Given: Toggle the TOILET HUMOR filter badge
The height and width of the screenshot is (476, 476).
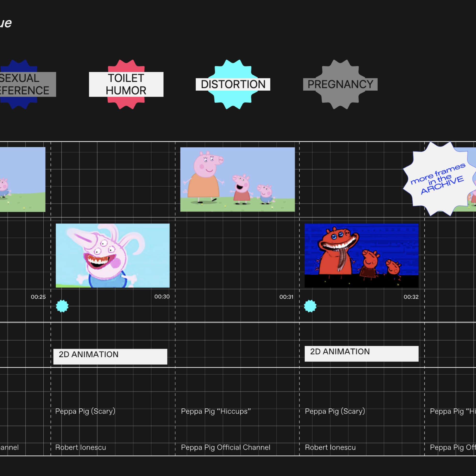Looking at the screenshot, I should pyautogui.click(x=126, y=84).
